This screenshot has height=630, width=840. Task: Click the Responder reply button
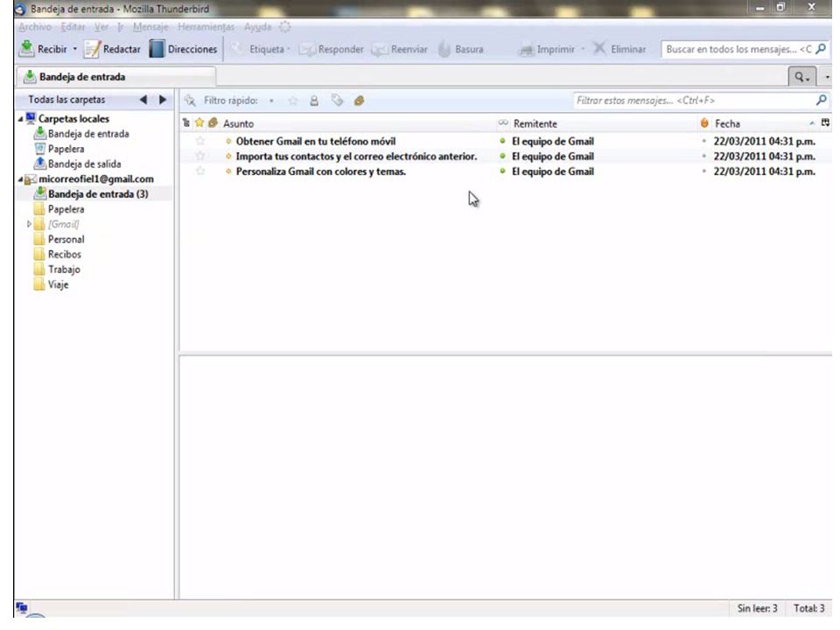331,49
